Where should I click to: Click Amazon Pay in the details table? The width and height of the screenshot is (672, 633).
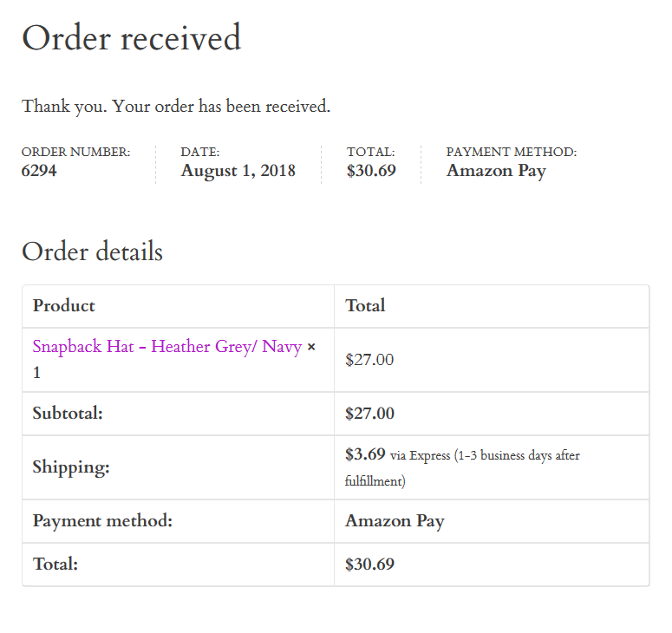[395, 521]
